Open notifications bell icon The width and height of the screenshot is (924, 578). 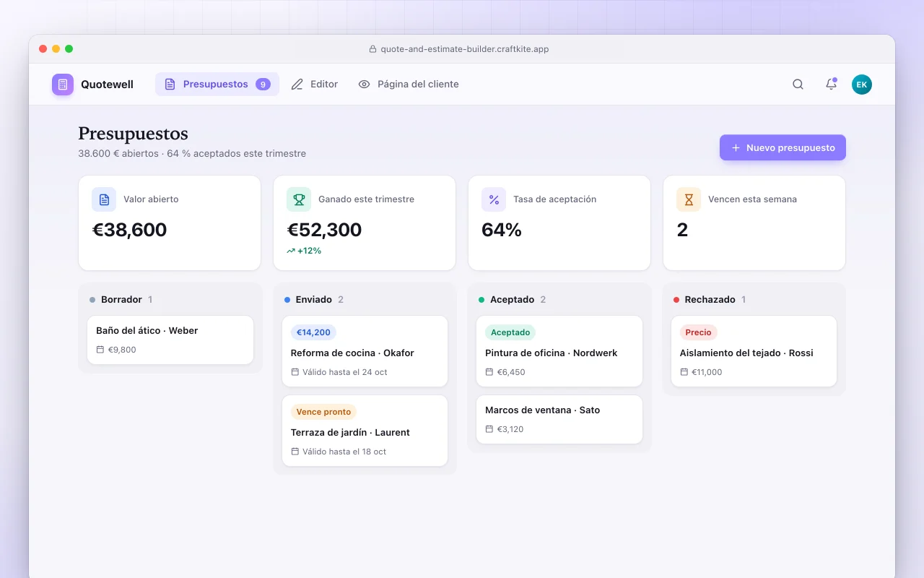(831, 85)
